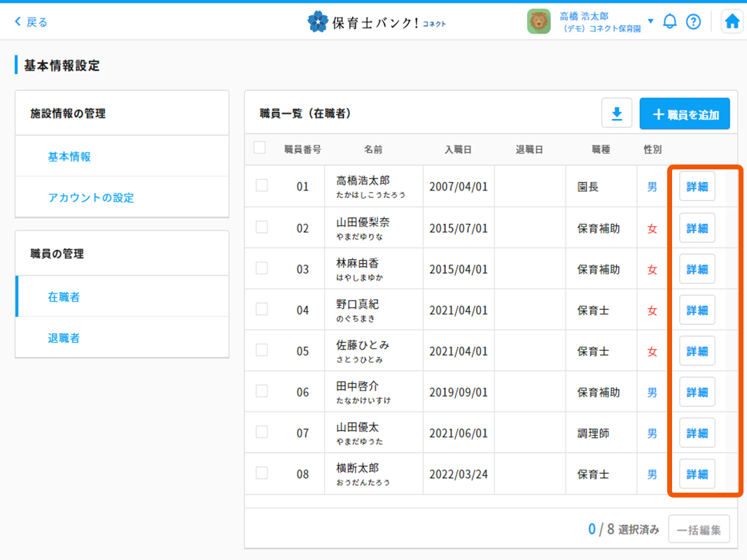The width and height of the screenshot is (747, 560).
Task: Open 詳細 for 山田優梨奈
Action: pos(697,228)
